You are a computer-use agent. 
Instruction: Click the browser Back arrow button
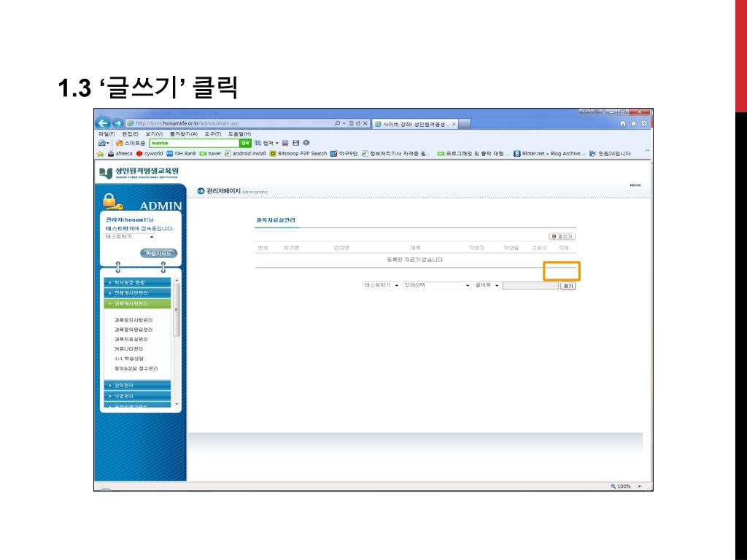coord(103,123)
